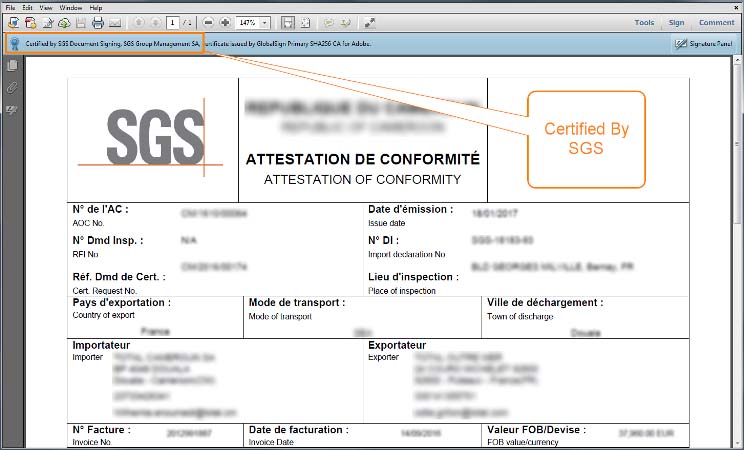Viewport: 744px width, 450px height.
Task: Click the email envelope toolbar icon
Action: [115, 22]
